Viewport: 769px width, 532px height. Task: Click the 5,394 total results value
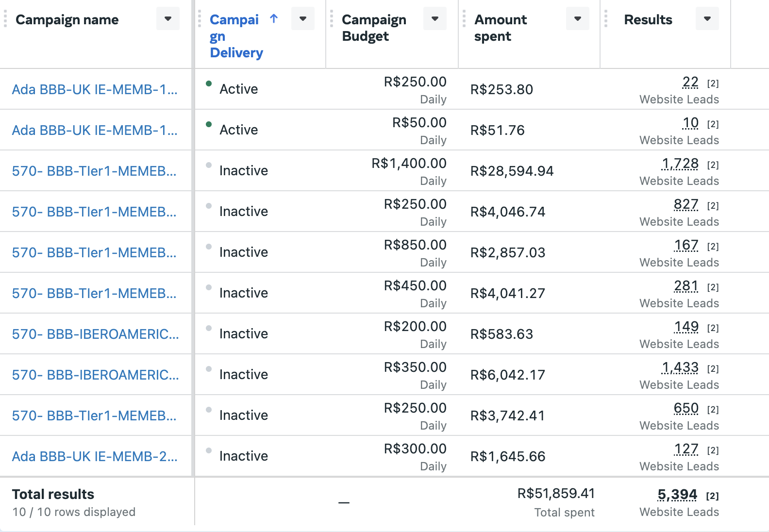point(677,495)
